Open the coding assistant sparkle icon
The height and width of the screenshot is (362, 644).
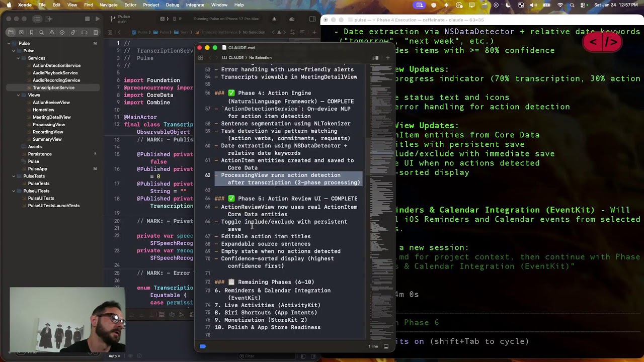pyautogui.click(x=49, y=19)
